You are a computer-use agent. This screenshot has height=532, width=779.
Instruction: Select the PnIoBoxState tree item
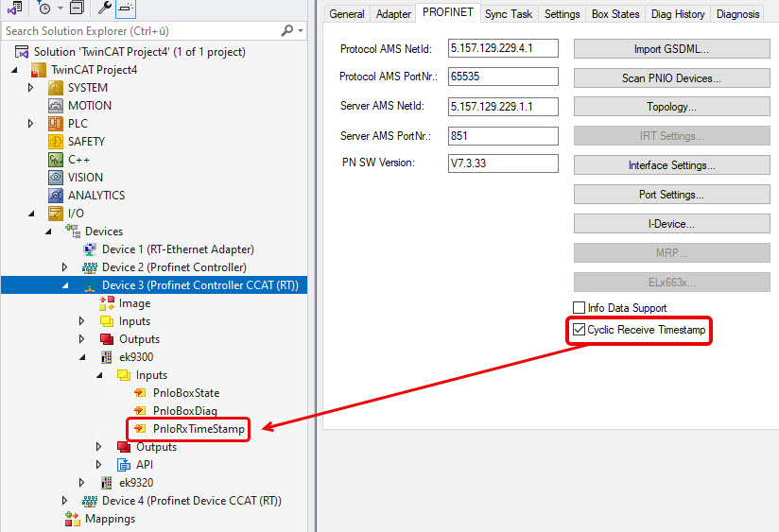click(185, 393)
